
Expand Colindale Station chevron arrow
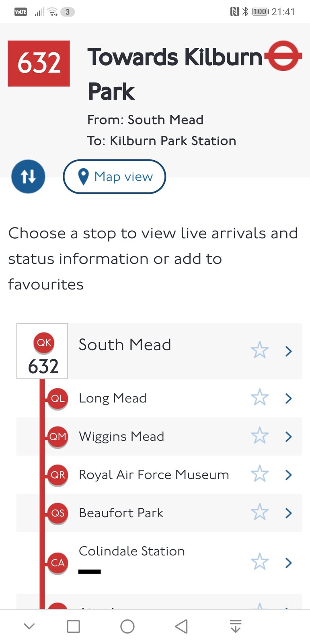tap(288, 563)
